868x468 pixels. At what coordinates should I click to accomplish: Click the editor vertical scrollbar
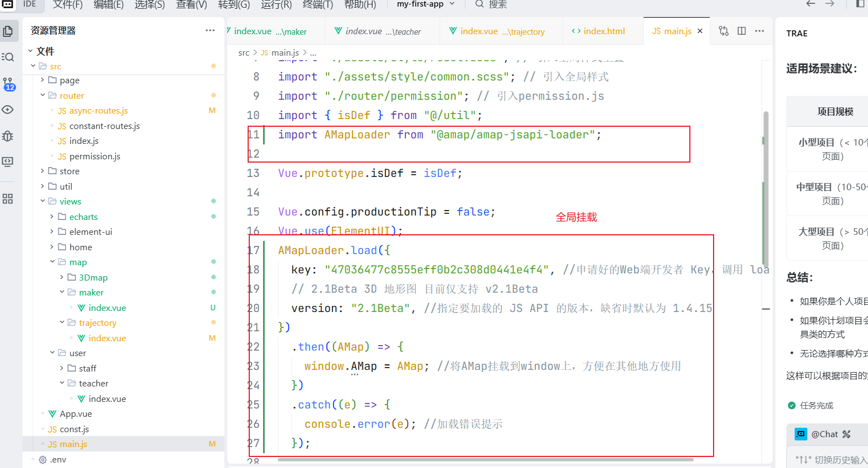[765, 190]
